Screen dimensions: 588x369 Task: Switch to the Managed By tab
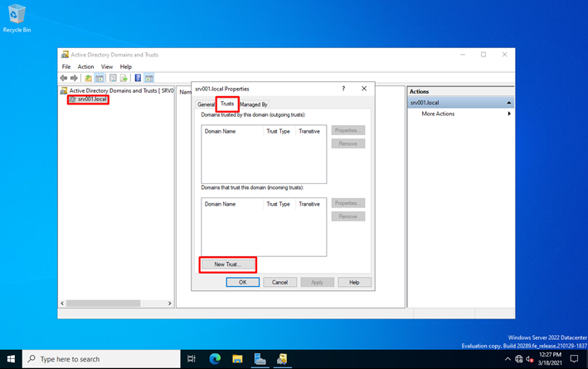[254, 104]
